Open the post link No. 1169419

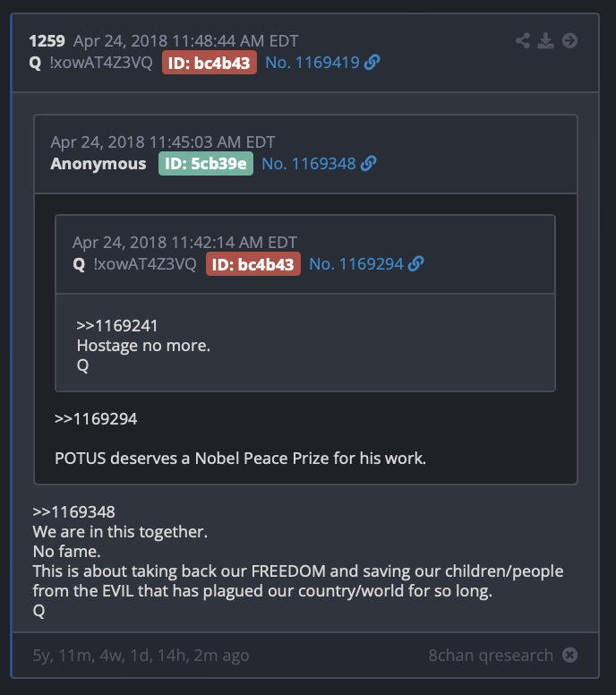point(312,63)
